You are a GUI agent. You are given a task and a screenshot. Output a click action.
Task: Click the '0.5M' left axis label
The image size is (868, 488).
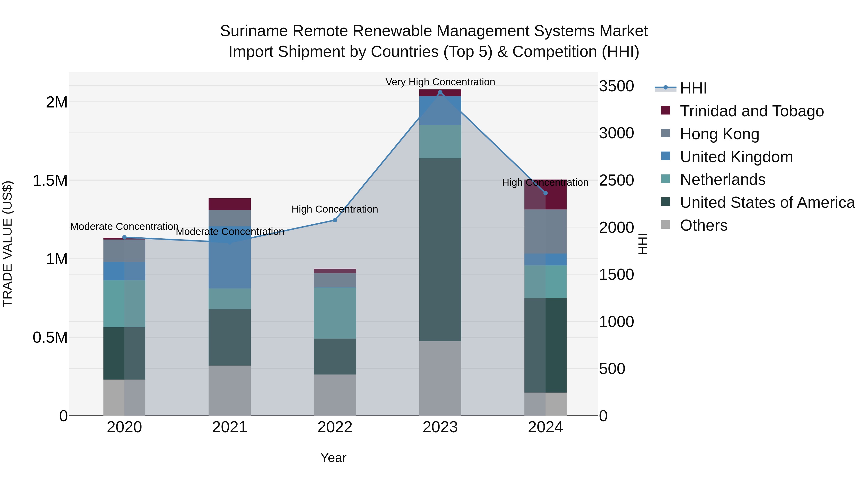click(x=50, y=337)
